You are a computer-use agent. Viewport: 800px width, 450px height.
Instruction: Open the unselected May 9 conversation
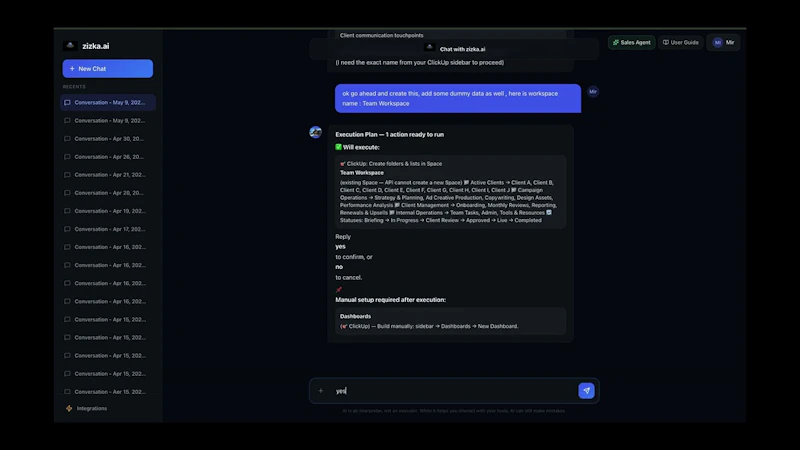click(108, 121)
